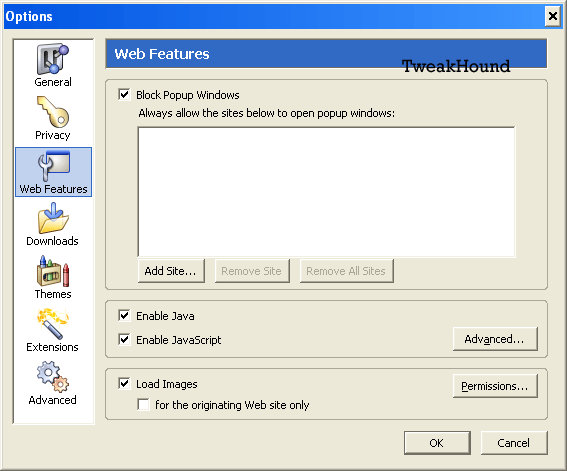This screenshot has width=567, height=471.
Task: Open JavaScript Advanced... settings button
Action: pos(495,339)
